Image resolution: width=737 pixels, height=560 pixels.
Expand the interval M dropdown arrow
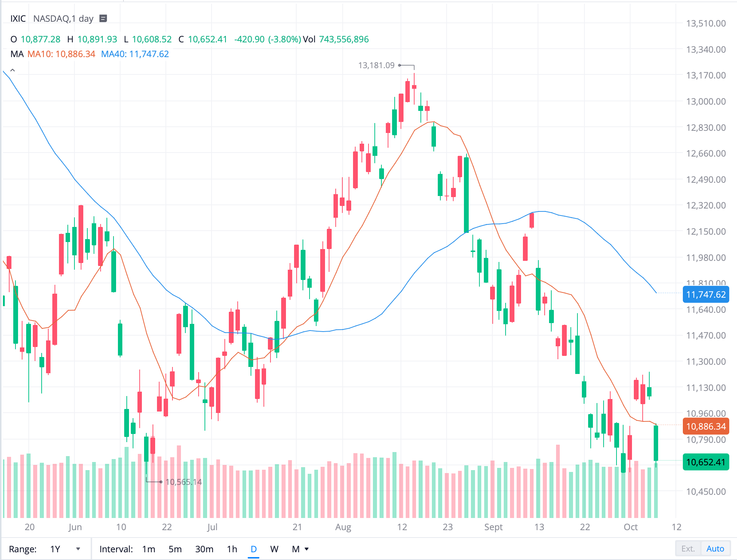[307, 549]
